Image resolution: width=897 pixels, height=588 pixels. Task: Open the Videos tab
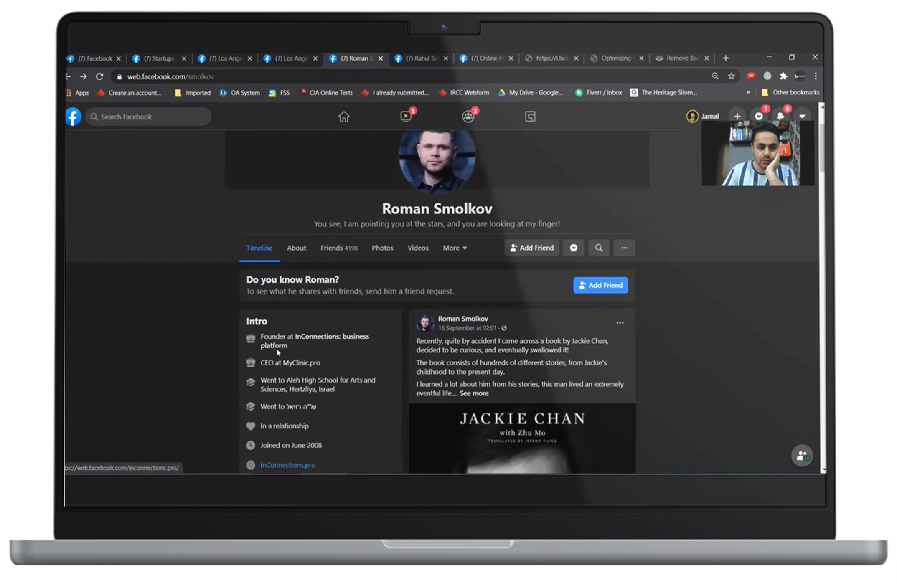click(418, 248)
